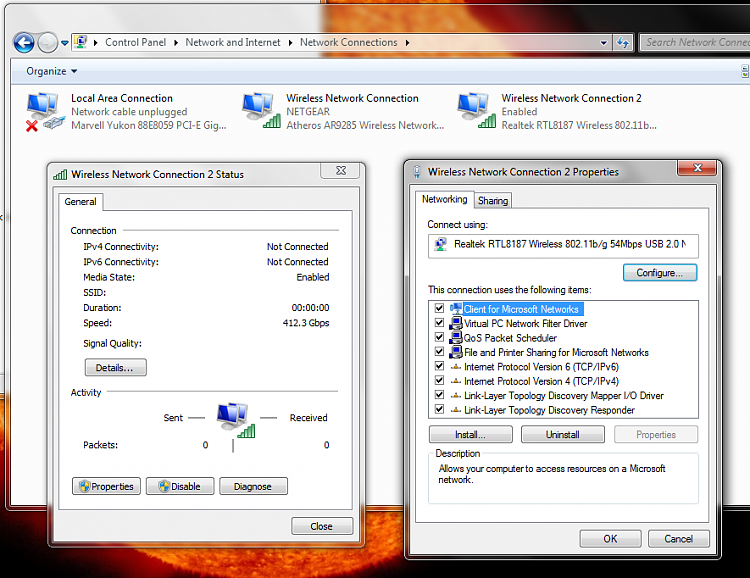The width and height of the screenshot is (750, 578).
Task: Click the Close button in Status window
Action: click(x=322, y=526)
